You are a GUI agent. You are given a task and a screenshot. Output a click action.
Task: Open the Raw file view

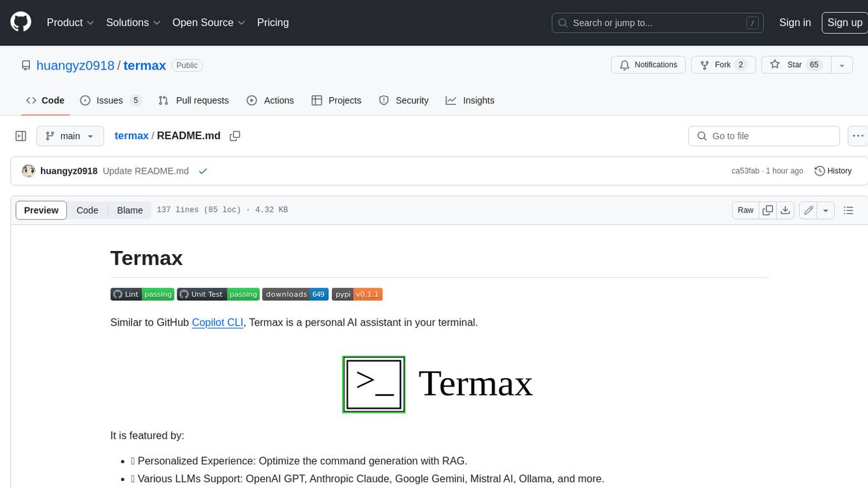(x=745, y=210)
